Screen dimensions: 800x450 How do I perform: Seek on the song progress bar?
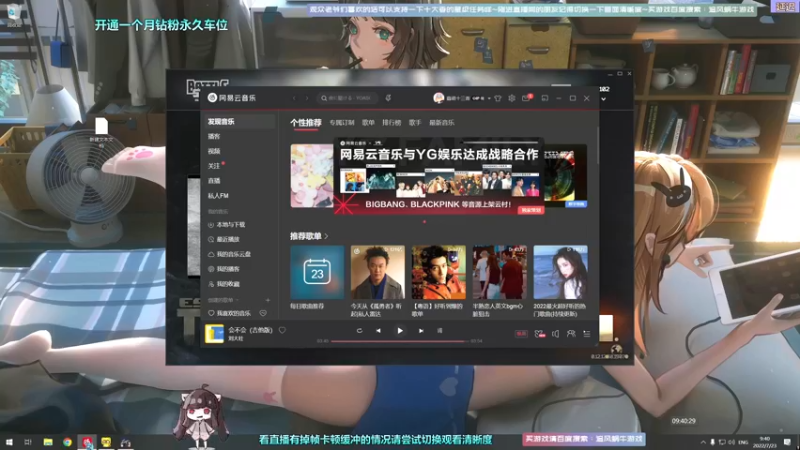click(x=399, y=341)
